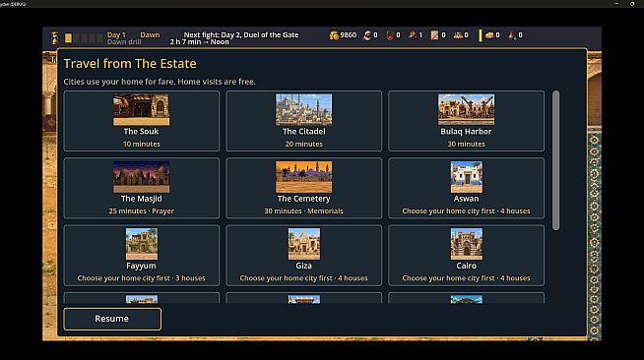This screenshot has width=644, height=360.
Task: Click the '20 minutes' Citadel travel time
Action: [304, 144]
